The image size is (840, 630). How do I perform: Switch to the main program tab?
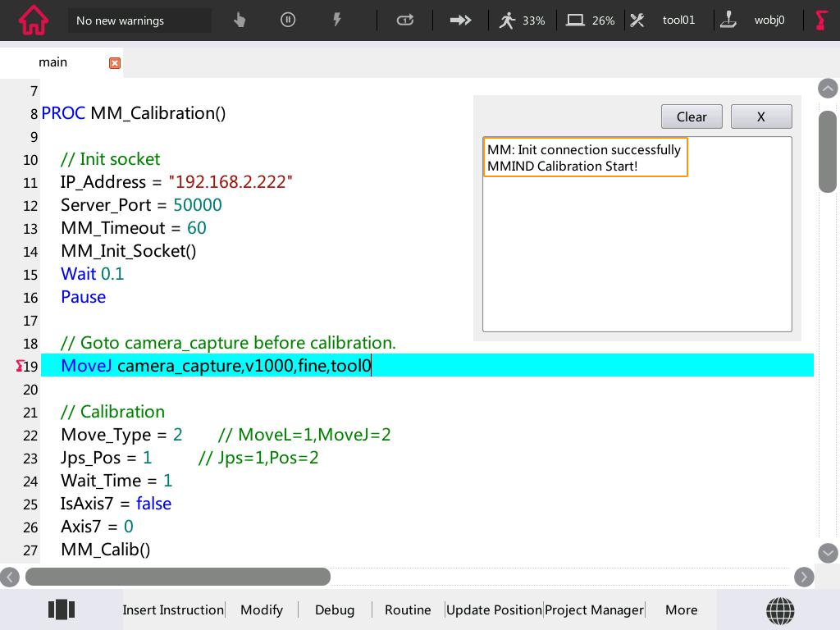pos(52,62)
